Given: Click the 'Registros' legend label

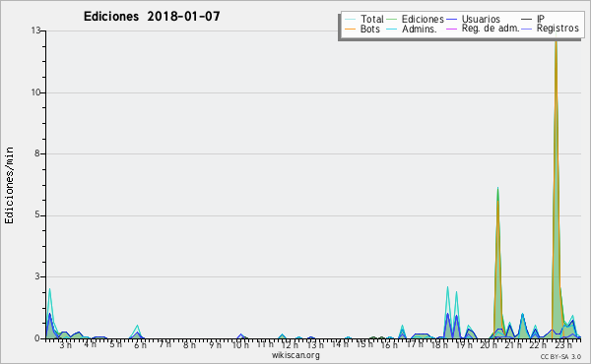Looking at the screenshot, I should 558,29.
